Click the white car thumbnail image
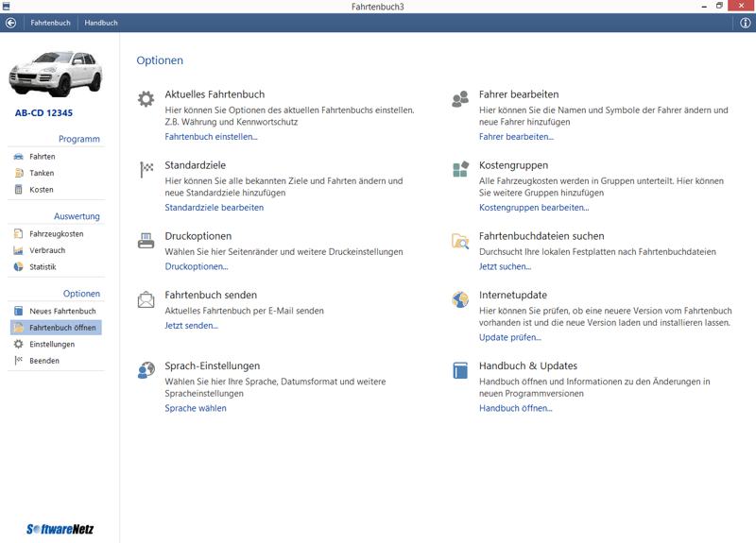The width and height of the screenshot is (756, 543). pyautogui.click(x=57, y=74)
